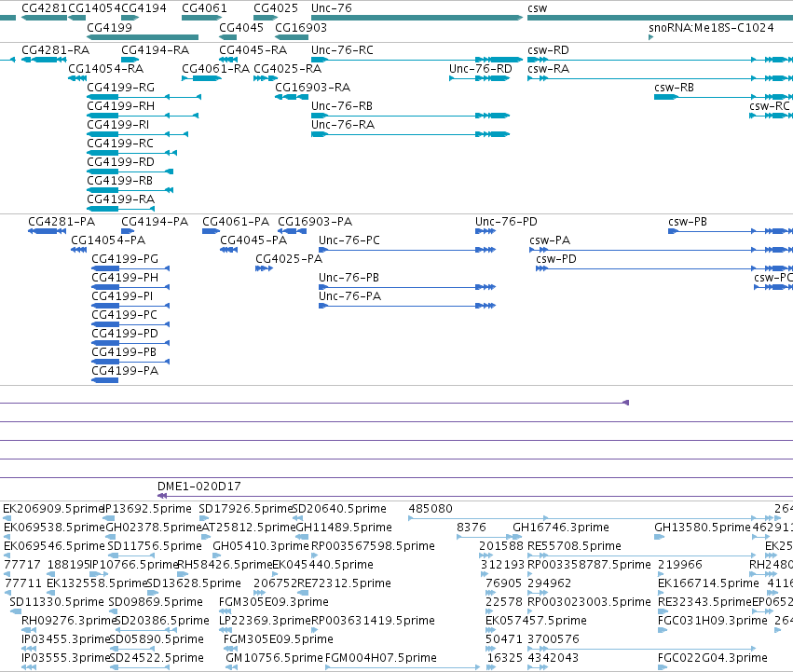
Task: Select the csw-RD transcript label
Action: point(548,50)
